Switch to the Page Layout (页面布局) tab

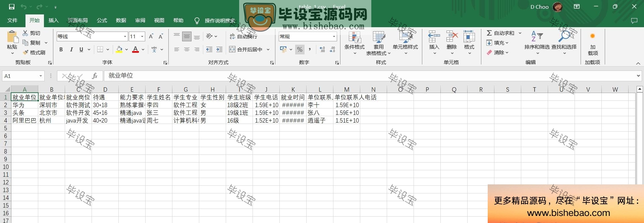click(77, 20)
